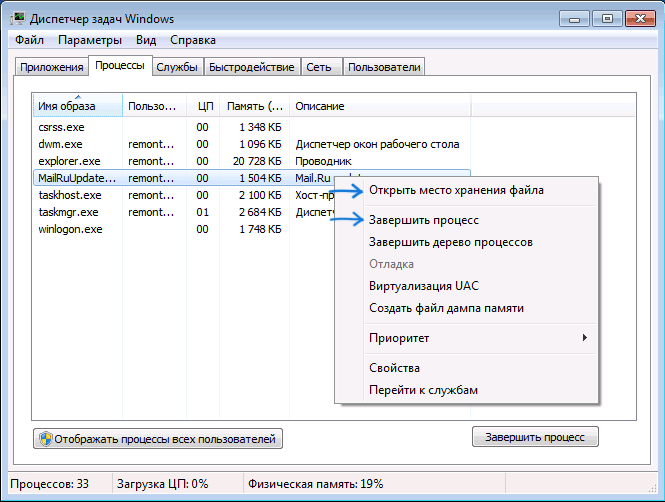This screenshot has width=665, height=502.
Task: Select the csrss.exe process row
Action: pos(252,127)
